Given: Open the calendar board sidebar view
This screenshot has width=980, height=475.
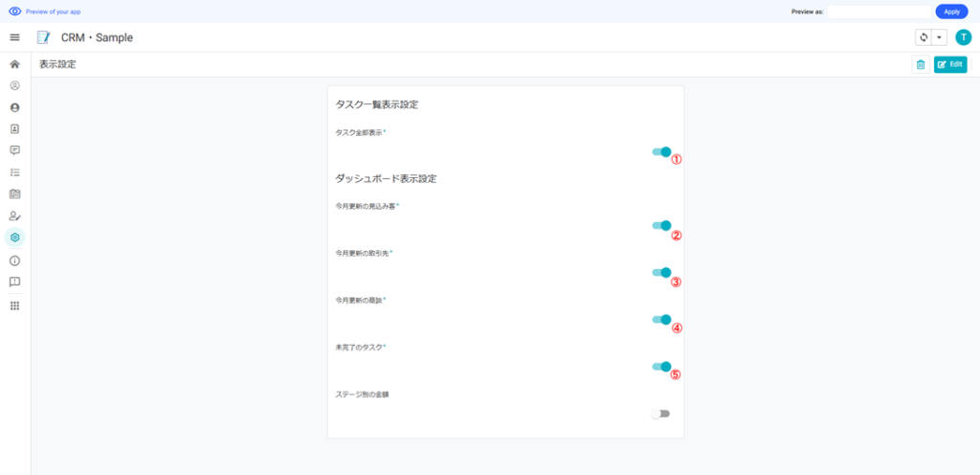Looking at the screenshot, I should click(x=15, y=193).
